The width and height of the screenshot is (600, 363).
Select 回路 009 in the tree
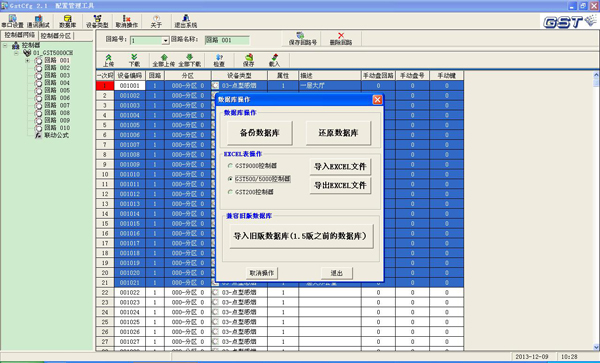pos(57,120)
